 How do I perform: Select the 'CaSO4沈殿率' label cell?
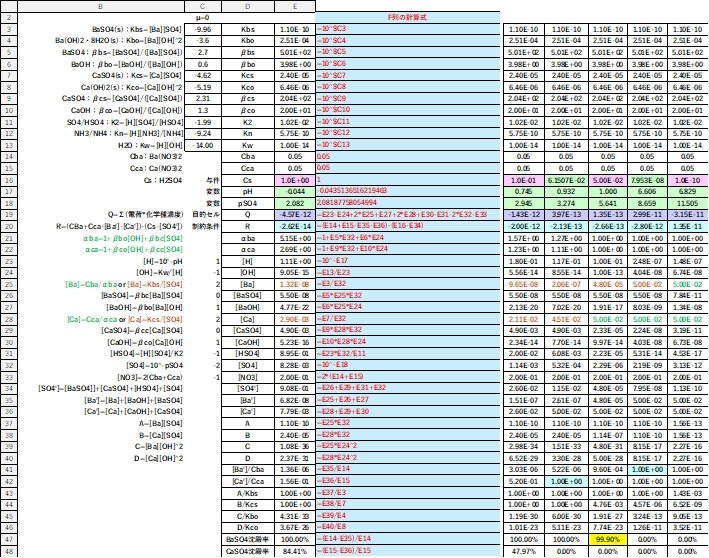(x=248, y=551)
